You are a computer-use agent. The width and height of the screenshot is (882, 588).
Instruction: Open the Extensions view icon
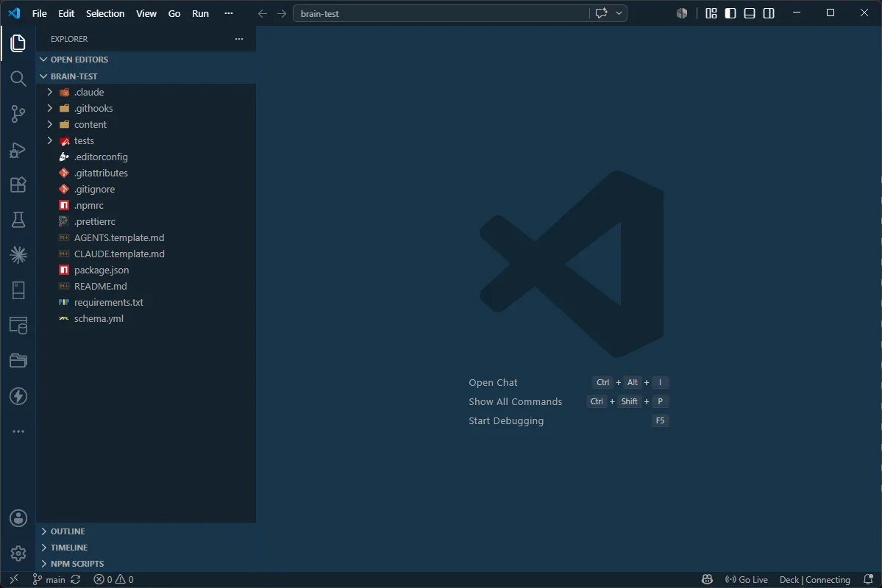(x=18, y=185)
